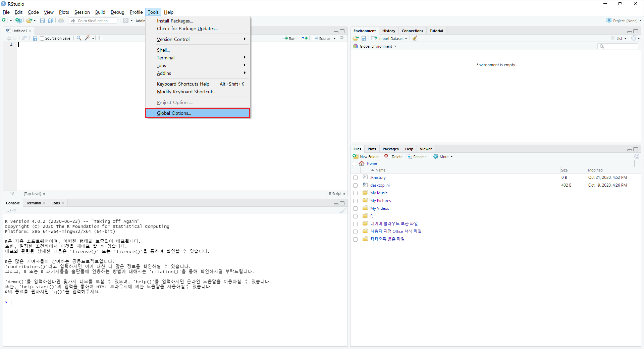Check the My Music folder checkbox
Screen dimensions: 644x349
click(x=355, y=193)
